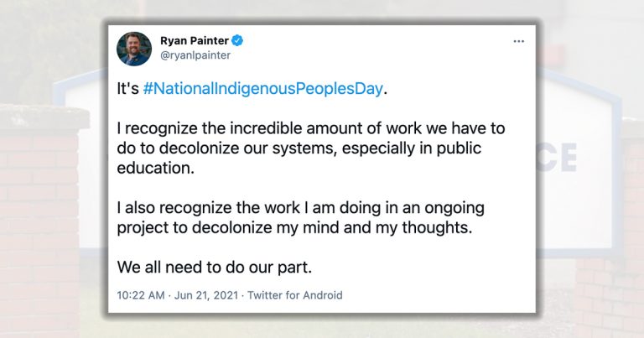Click the 10:22 AM timestamp
The width and height of the screenshot is (644, 338).
pos(144,295)
